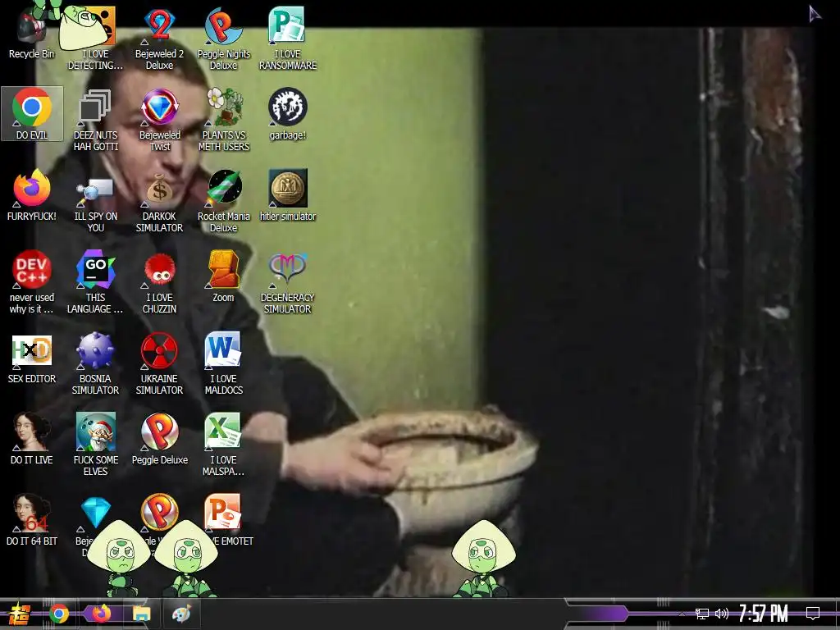
Task: Select the Word shortcut labeled I LOVE MALDOCS
Action: [223, 363]
